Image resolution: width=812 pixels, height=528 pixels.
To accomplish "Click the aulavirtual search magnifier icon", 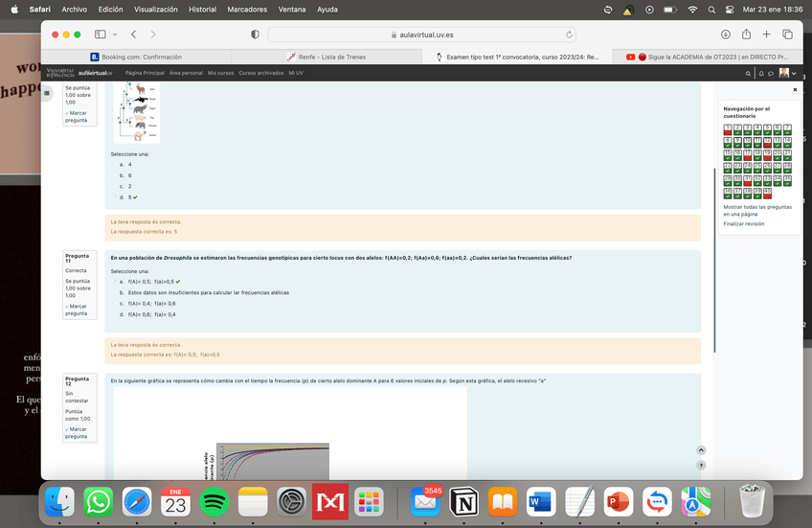I will pyautogui.click(x=748, y=74).
